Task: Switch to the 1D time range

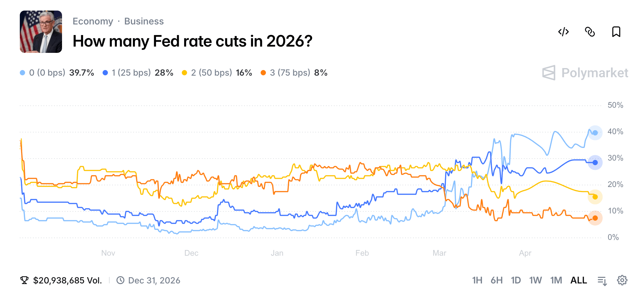Action: tap(516, 280)
